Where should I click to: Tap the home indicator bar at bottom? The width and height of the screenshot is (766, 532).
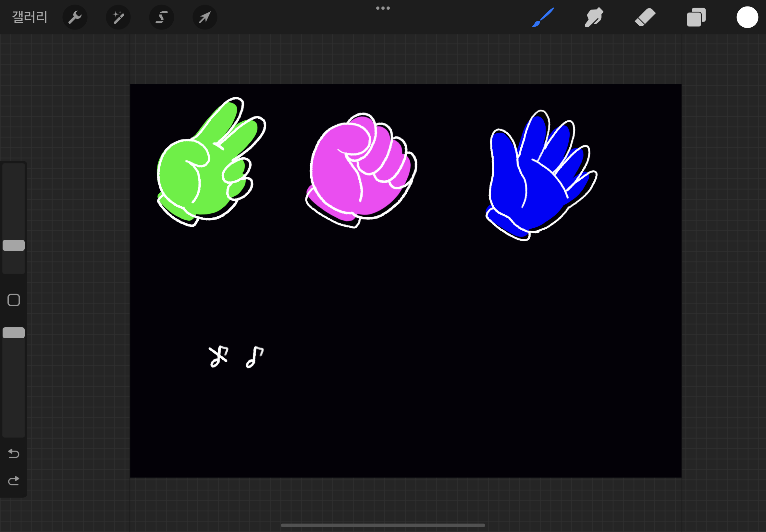383,525
